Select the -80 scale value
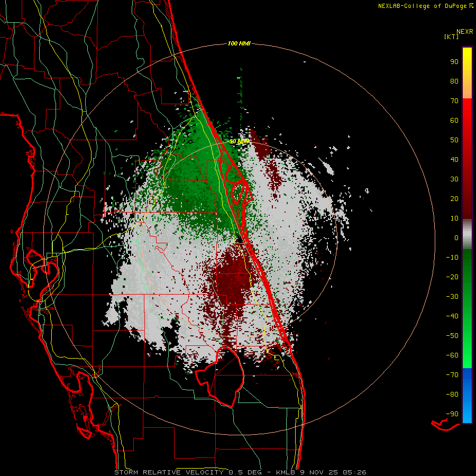 452,395
